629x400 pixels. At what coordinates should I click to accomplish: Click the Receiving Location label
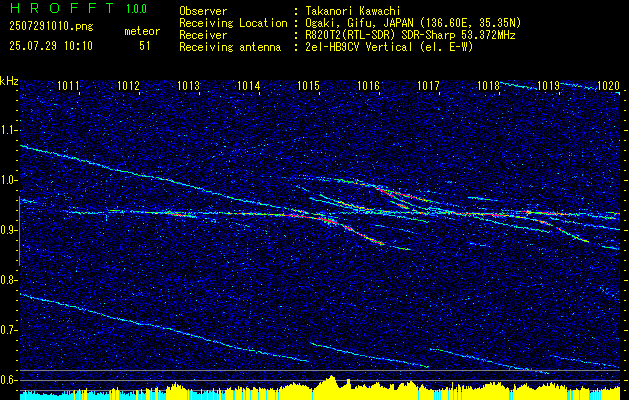click(233, 23)
